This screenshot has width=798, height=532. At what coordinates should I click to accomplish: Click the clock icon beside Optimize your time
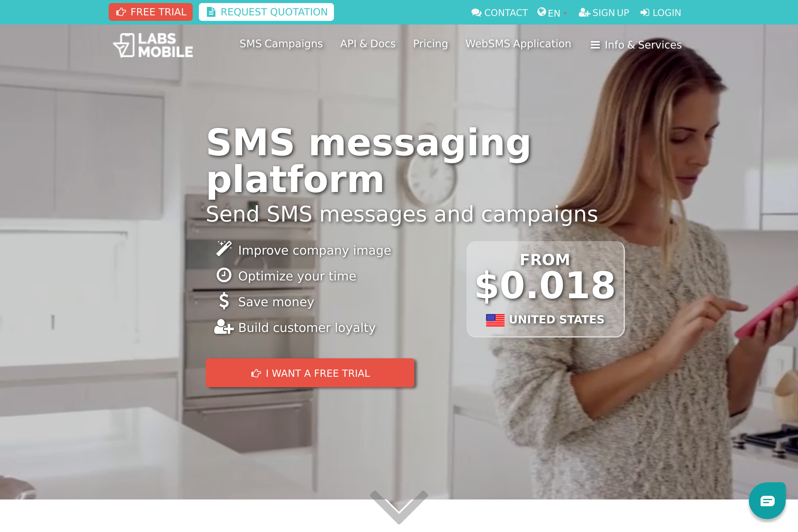pyautogui.click(x=224, y=275)
